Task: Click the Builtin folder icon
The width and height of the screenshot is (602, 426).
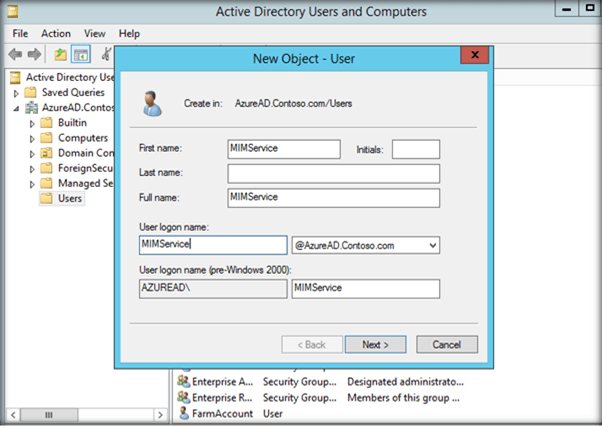Action: pos(46,123)
